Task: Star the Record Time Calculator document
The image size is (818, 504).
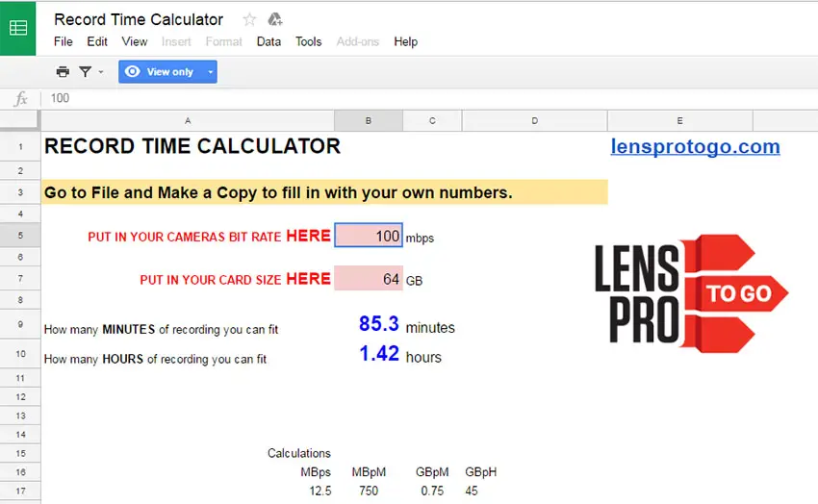Action: [x=249, y=20]
